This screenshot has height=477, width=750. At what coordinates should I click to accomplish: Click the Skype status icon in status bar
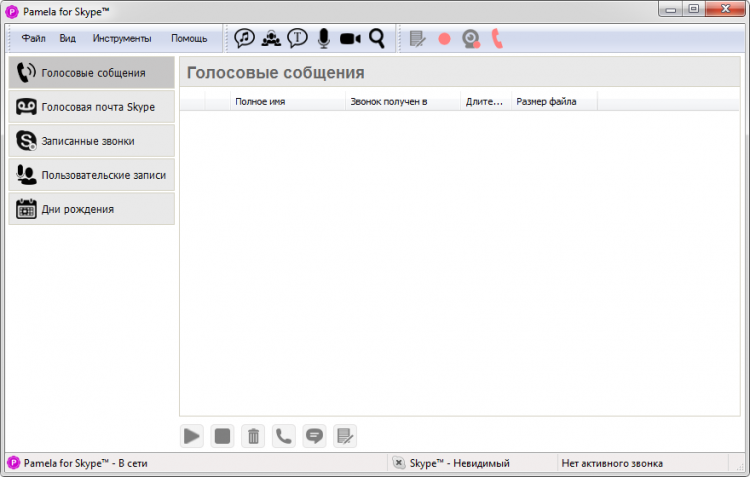coord(398,463)
